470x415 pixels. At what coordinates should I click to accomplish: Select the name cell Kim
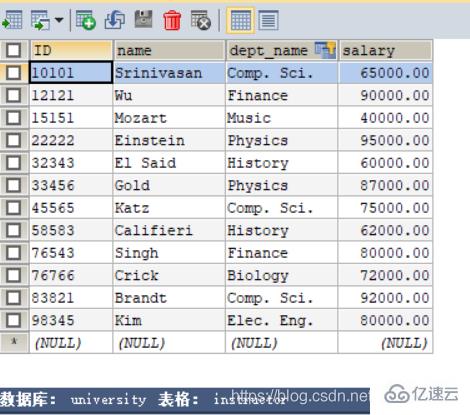click(169, 320)
